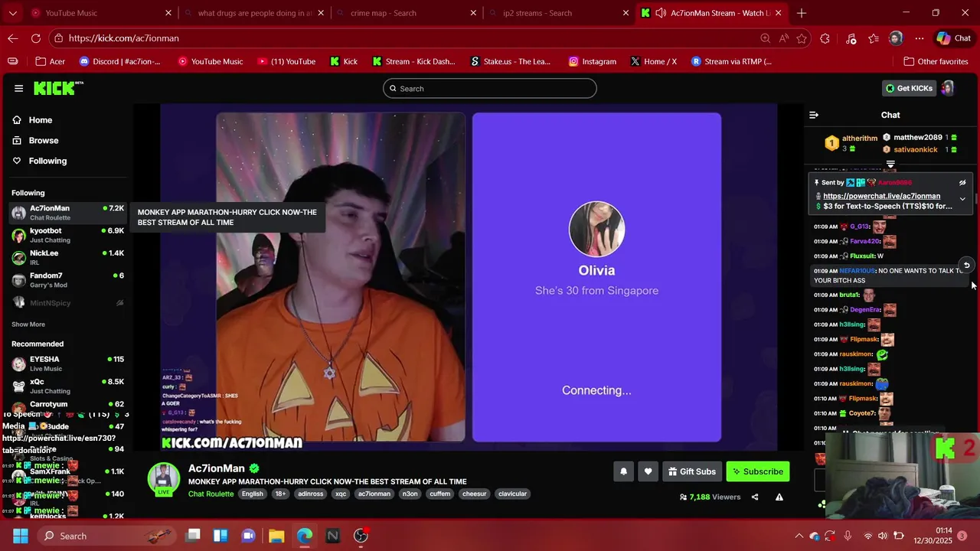
Task: Add page to favorites with star icon
Action: (802, 38)
